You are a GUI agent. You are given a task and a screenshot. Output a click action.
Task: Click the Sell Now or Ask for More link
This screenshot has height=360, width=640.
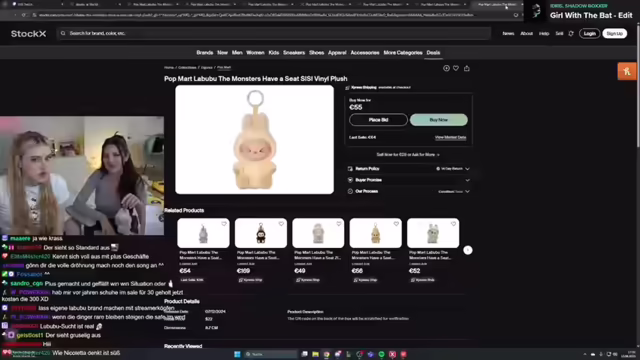(x=408, y=155)
